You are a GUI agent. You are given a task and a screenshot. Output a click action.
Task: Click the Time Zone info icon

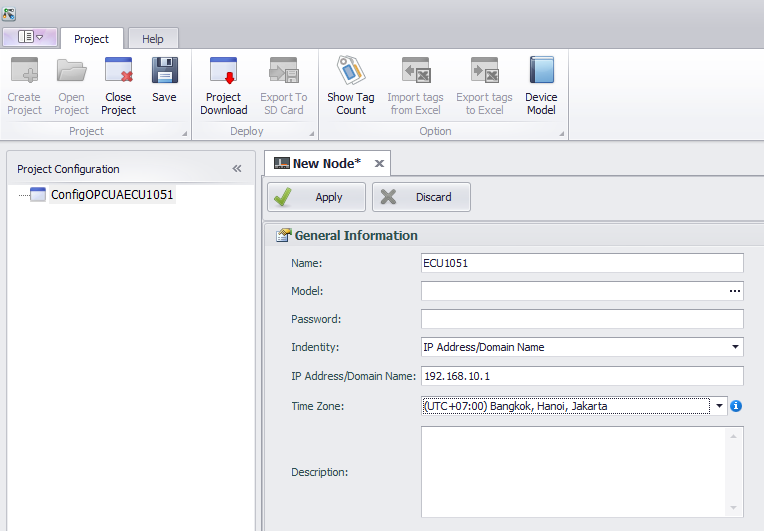[x=736, y=406]
